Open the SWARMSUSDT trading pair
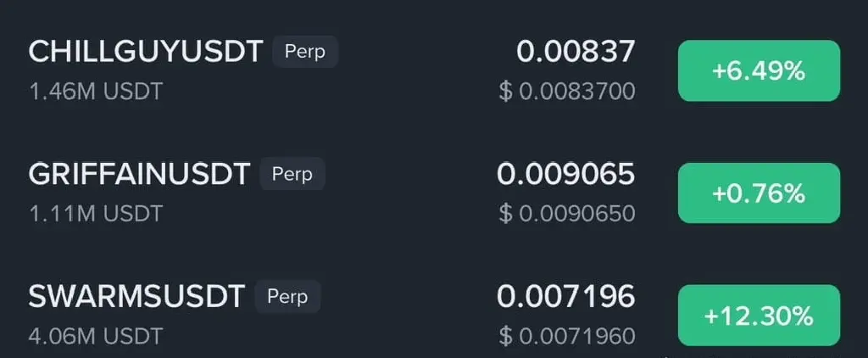 [x=434, y=316]
